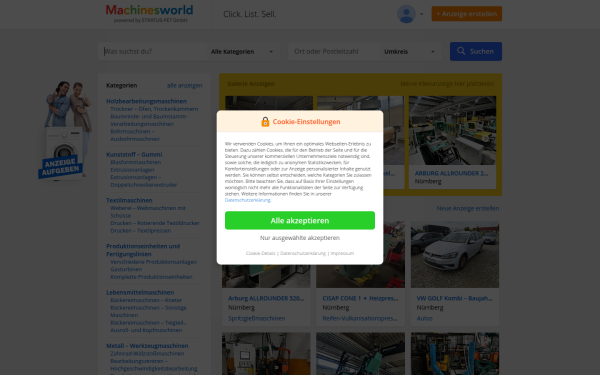Open 'Zahnrad-Wälzstoßmaschinen' subcategory
600x375 pixels.
point(147,354)
